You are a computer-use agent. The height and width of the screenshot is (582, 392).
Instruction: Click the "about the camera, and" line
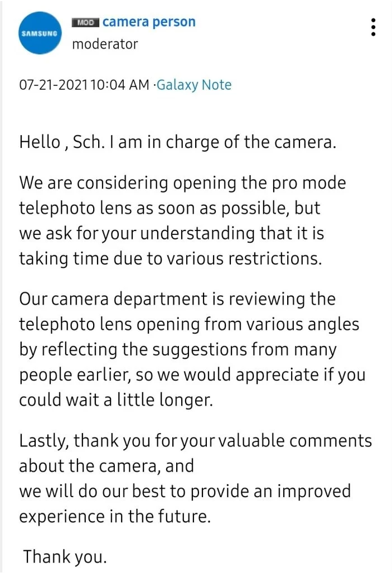107,466
